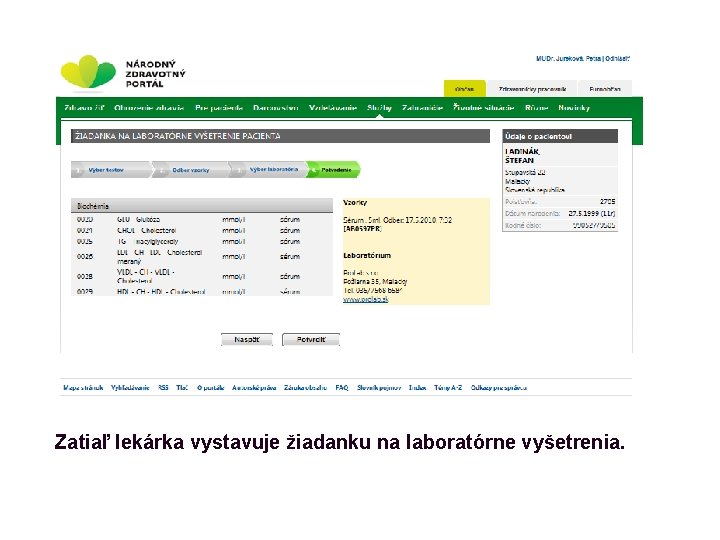The image size is (720, 540).
Task: Click the Naspäť button
Action: click(247, 339)
